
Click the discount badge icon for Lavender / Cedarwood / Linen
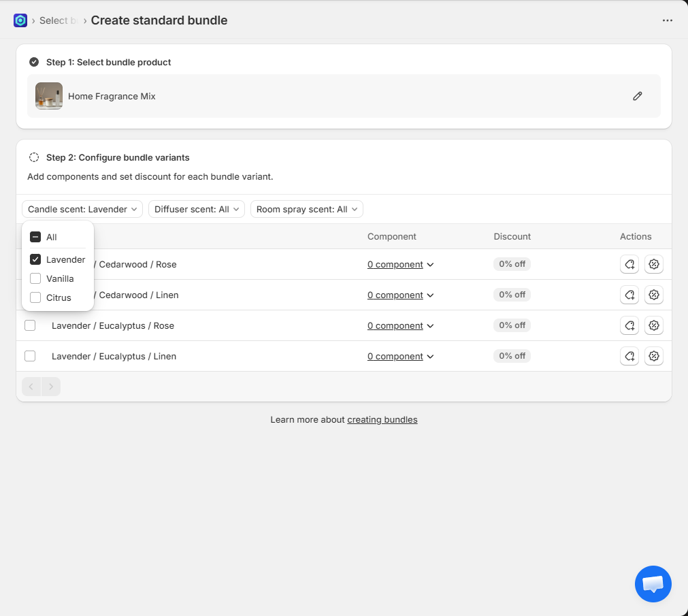(654, 295)
